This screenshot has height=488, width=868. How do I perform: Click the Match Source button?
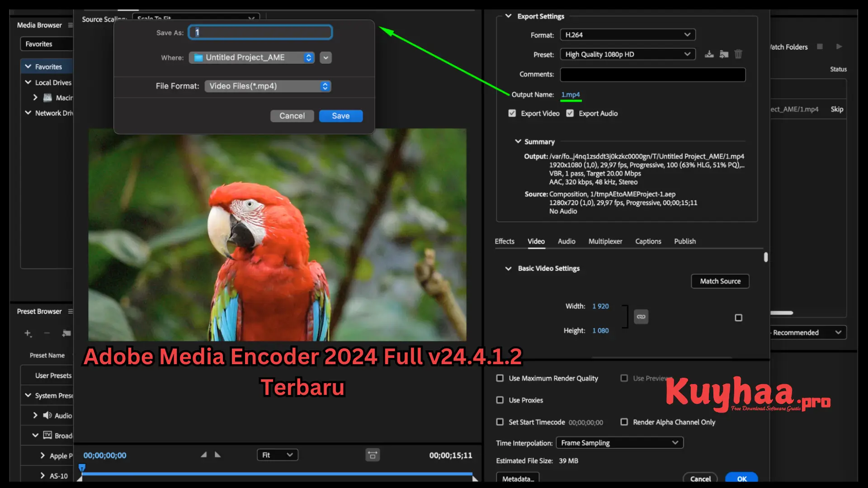tap(720, 281)
